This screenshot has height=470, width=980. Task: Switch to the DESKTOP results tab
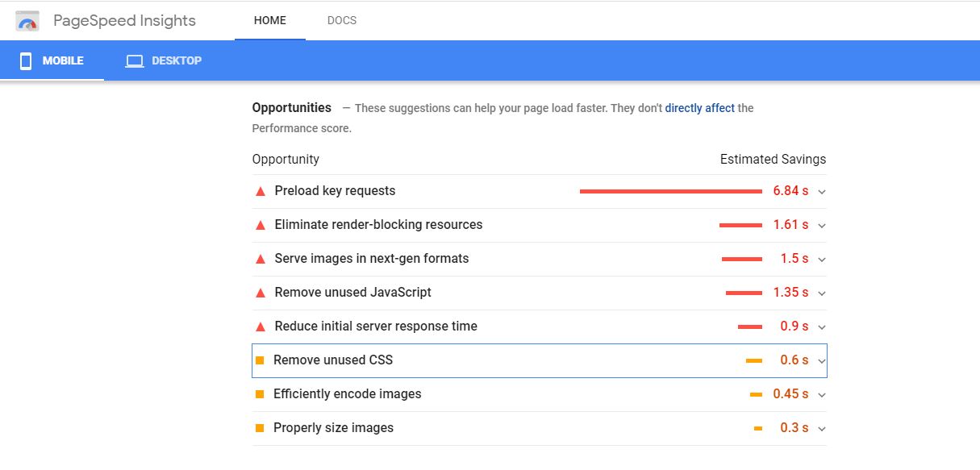click(164, 60)
